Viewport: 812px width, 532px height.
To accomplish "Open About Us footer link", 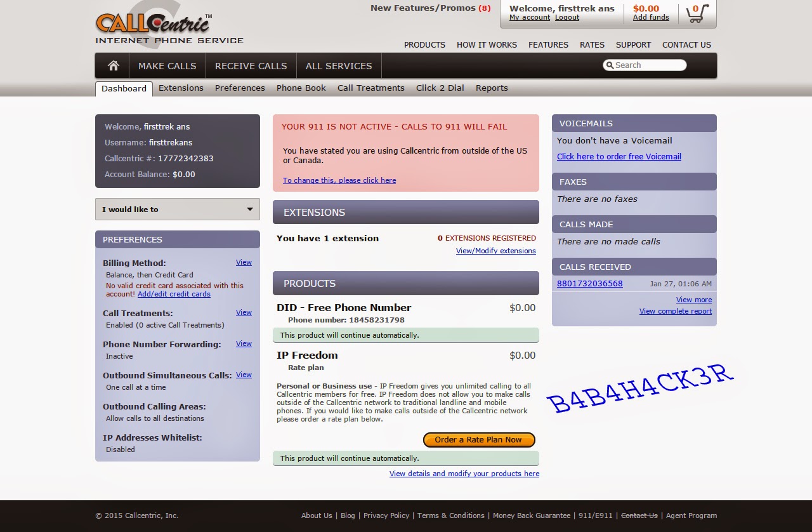I will coord(317,515).
